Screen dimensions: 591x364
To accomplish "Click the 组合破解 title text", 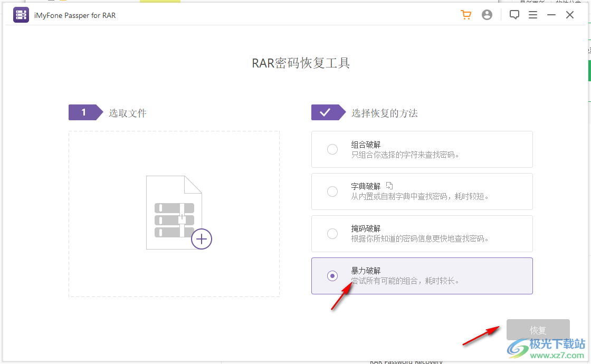I will (x=366, y=145).
